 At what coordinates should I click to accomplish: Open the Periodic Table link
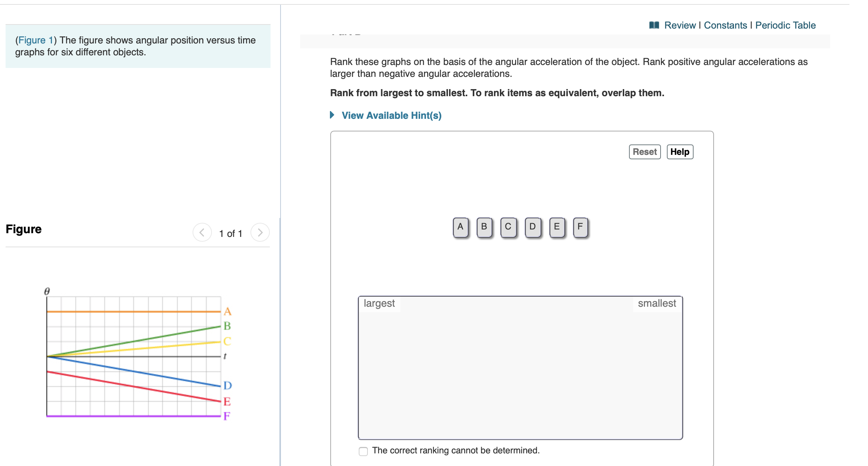tap(785, 25)
